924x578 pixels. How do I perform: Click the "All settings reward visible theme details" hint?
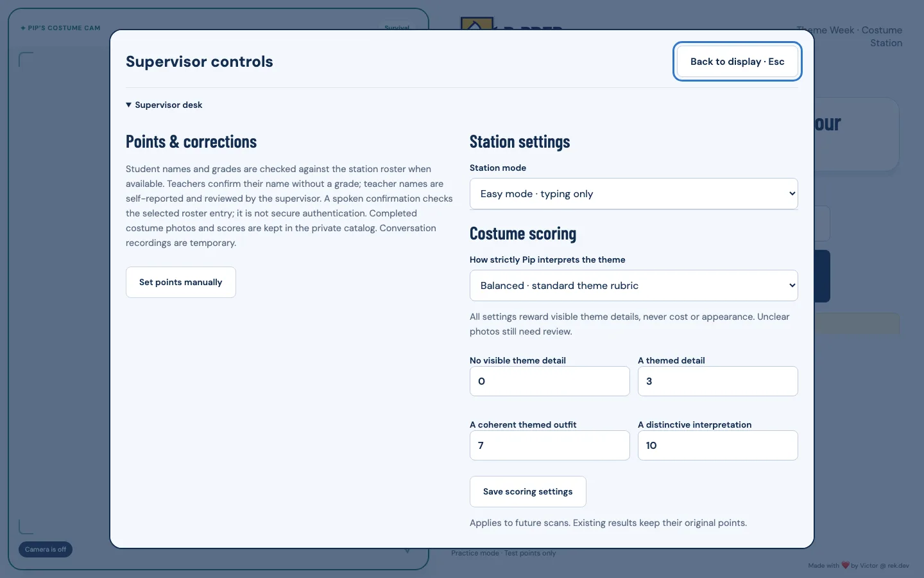coord(629,324)
